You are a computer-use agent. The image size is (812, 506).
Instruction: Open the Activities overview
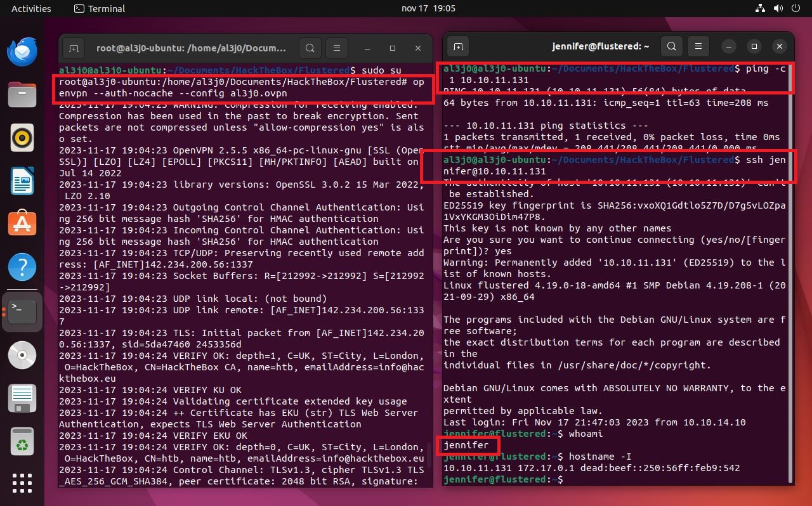(31, 9)
